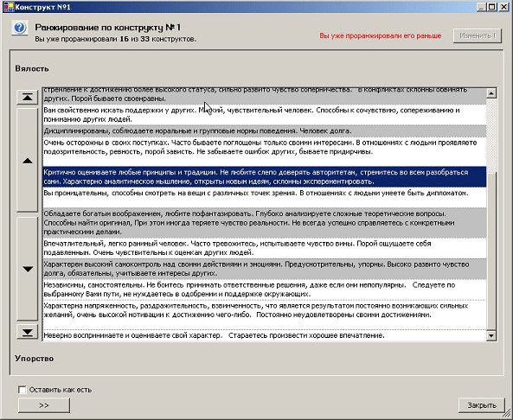Select row 'Независимы, самостоятельны'
Image resolution: width=513 pixels, height=420 pixels.
[x=265, y=290]
